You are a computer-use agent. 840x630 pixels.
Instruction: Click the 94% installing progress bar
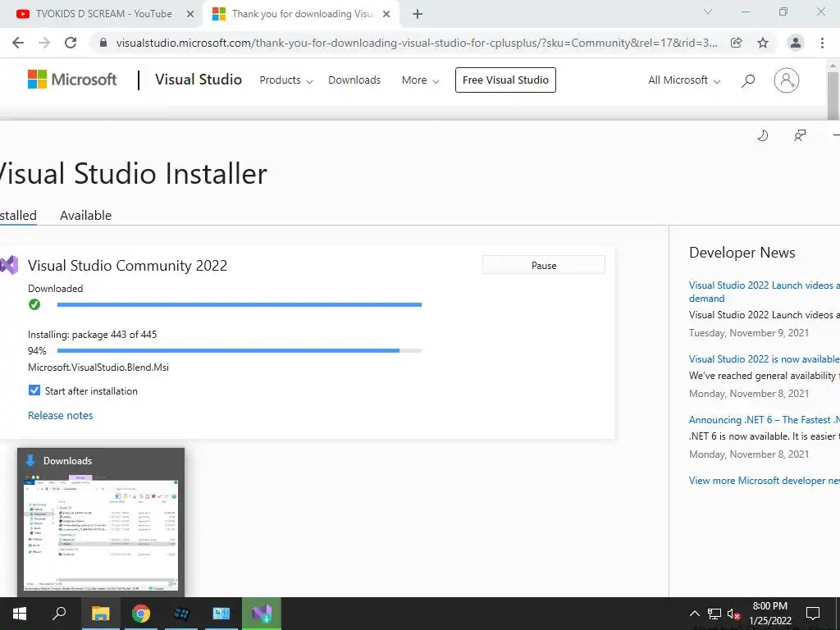tap(239, 350)
